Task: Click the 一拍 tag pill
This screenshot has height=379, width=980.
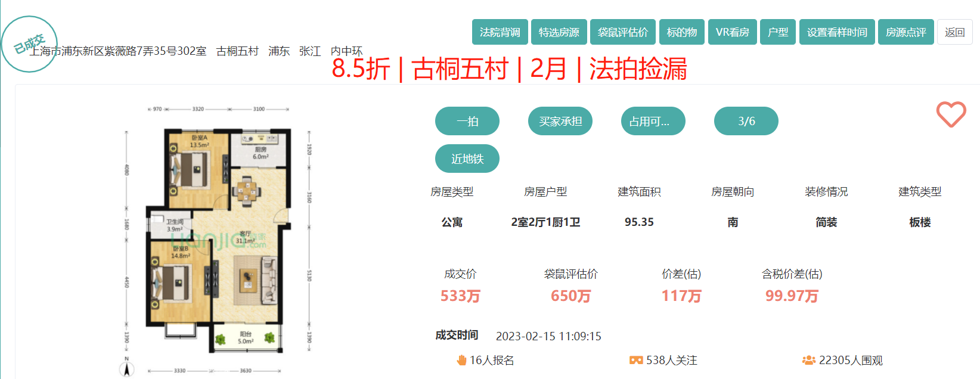Action: coord(467,121)
